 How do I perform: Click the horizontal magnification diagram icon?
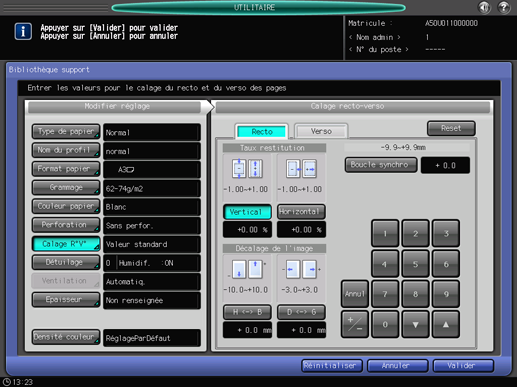(x=301, y=169)
